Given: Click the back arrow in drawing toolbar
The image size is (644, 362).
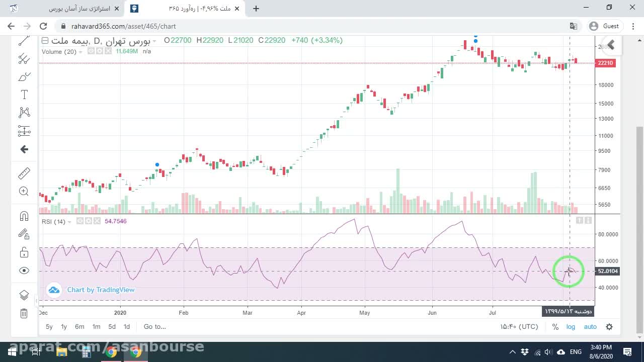Looking at the screenshot, I should (24, 149).
